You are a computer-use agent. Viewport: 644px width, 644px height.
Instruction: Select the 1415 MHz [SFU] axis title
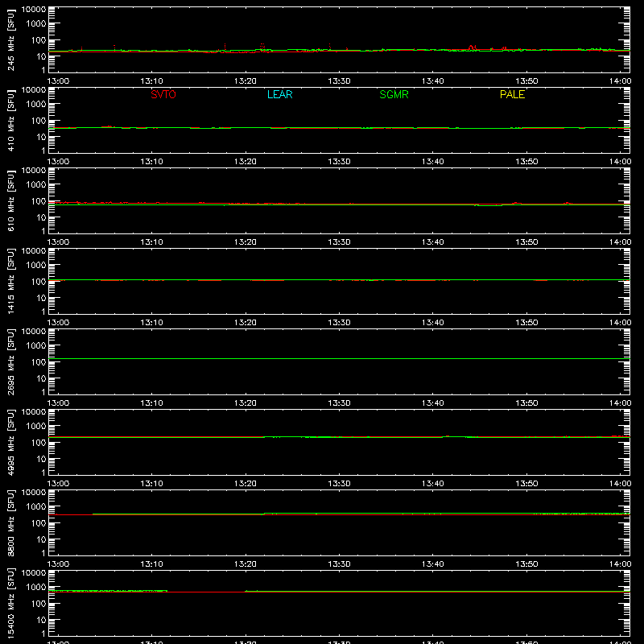(11, 281)
